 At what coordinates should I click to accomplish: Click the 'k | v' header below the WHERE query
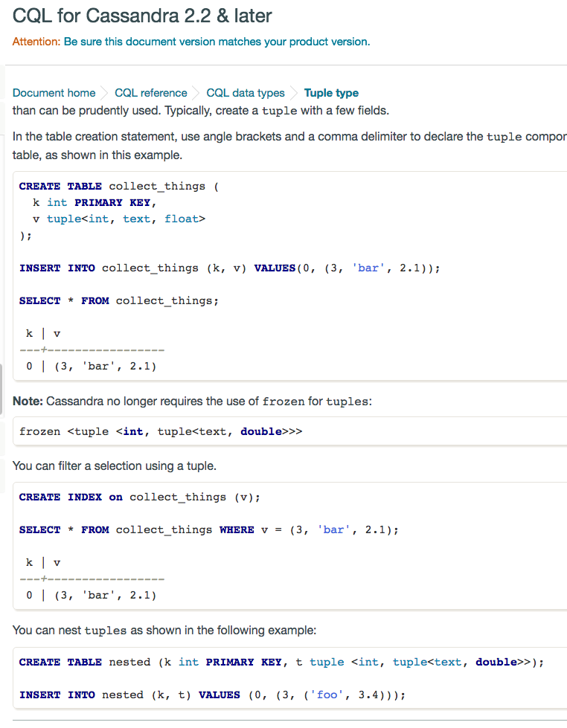(43, 563)
